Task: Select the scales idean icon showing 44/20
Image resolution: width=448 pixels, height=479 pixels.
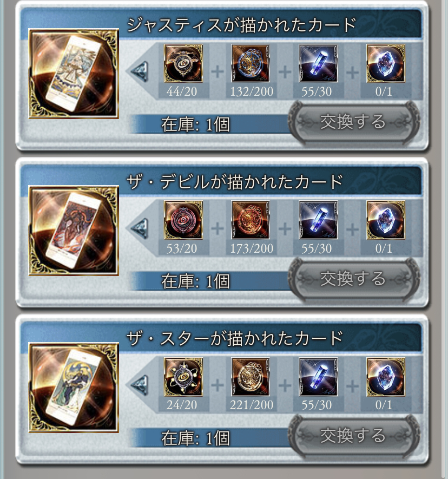Action: 183,63
